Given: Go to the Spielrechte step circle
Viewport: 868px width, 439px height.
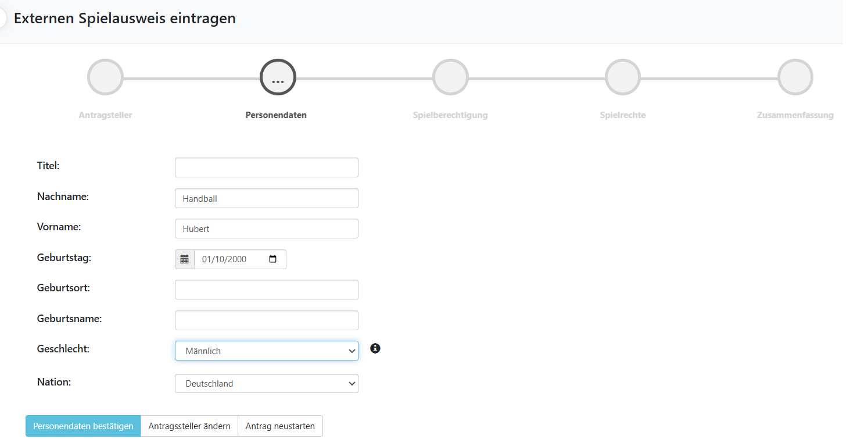Looking at the screenshot, I should 622,77.
